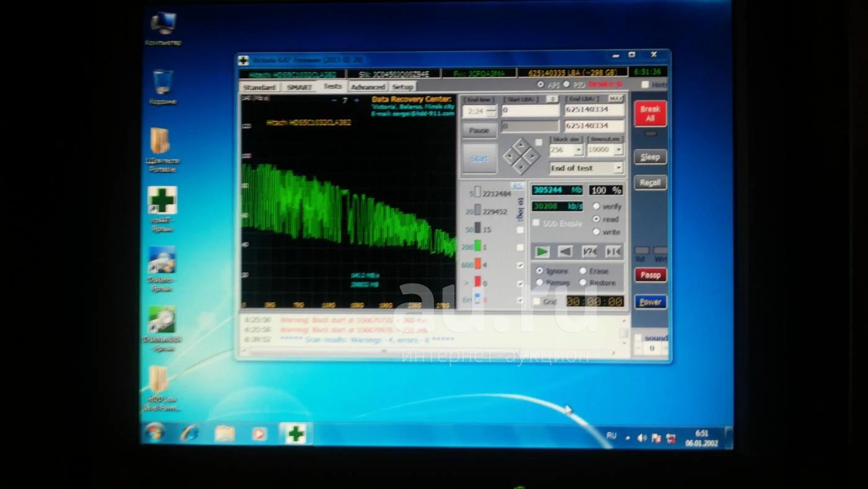The width and height of the screenshot is (868, 489).
Task: Select the Restore radio option
Action: (583, 282)
